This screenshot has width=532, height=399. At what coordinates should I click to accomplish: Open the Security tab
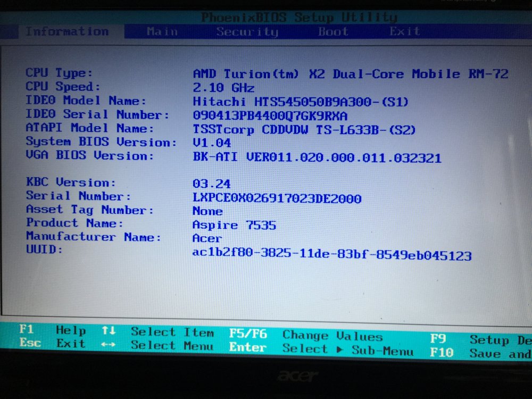(247, 32)
